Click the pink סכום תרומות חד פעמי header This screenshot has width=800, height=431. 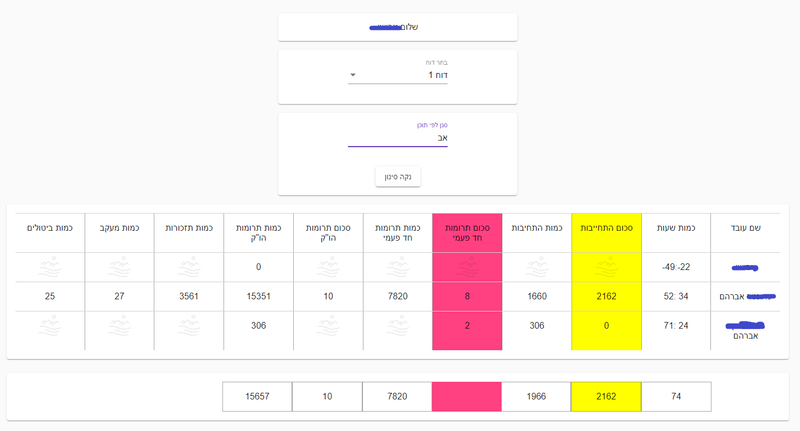tap(467, 228)
